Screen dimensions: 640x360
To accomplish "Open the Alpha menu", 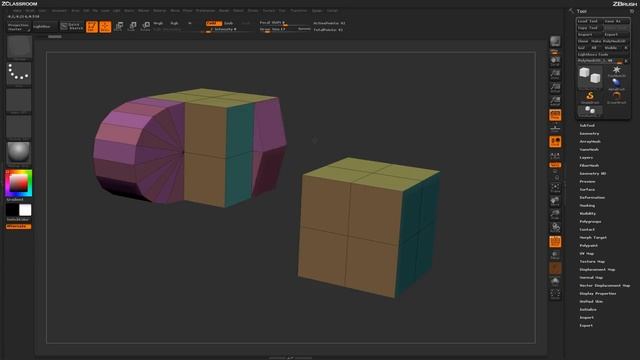I will 17,11.
